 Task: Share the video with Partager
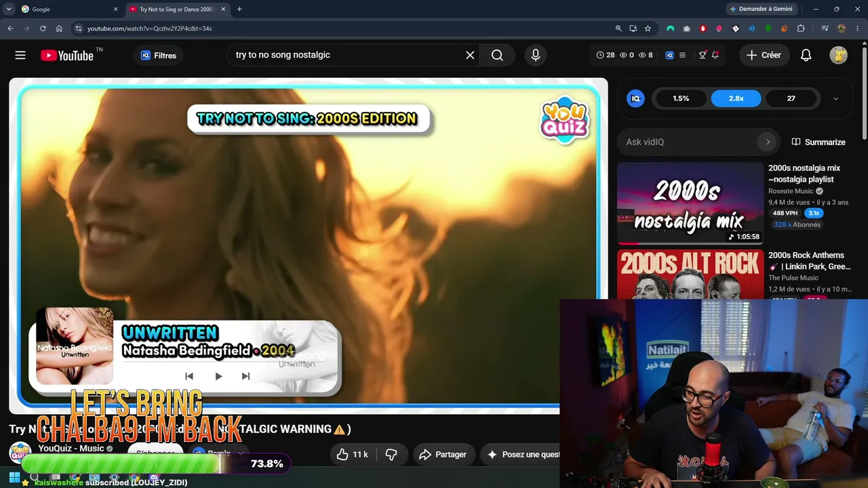[x=443, y=455]
